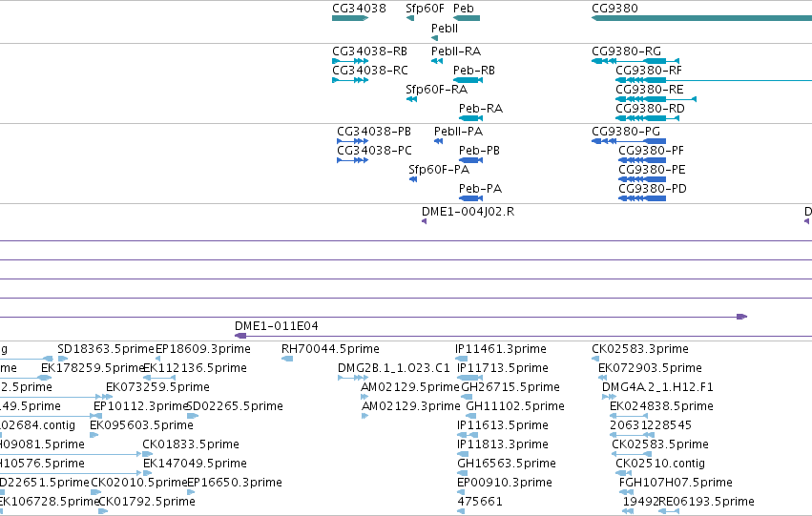
Task: Click EST FGH107H07.5prime
Action: 627,493
